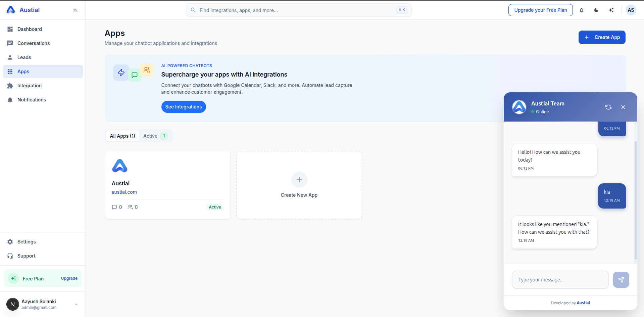Click the Integration puzzle icon
Screen dimensions: 644x317
(x=10, y=86)
